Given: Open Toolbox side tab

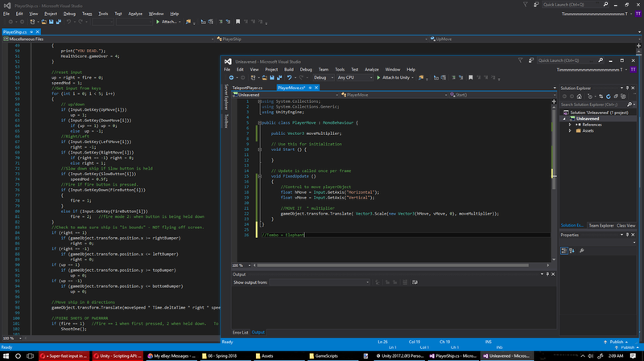Looking at the screenshot, I should click(x=226, y=121).
